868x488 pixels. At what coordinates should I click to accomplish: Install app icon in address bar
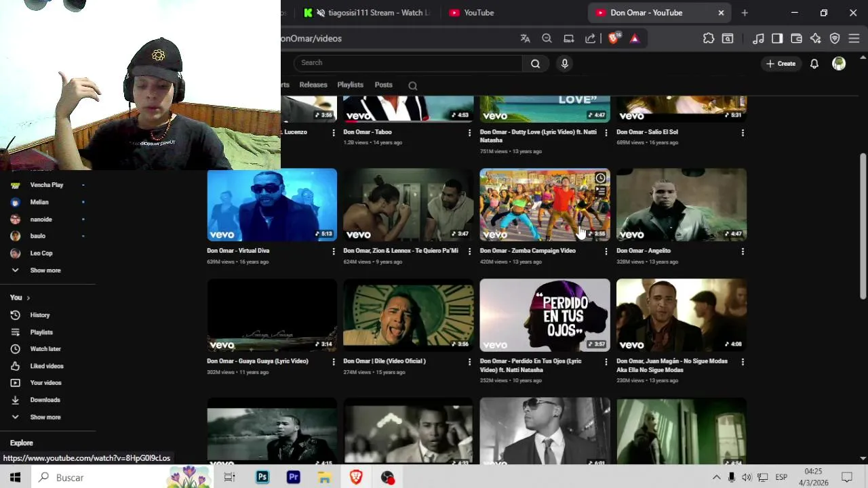(x=569, y=39)
